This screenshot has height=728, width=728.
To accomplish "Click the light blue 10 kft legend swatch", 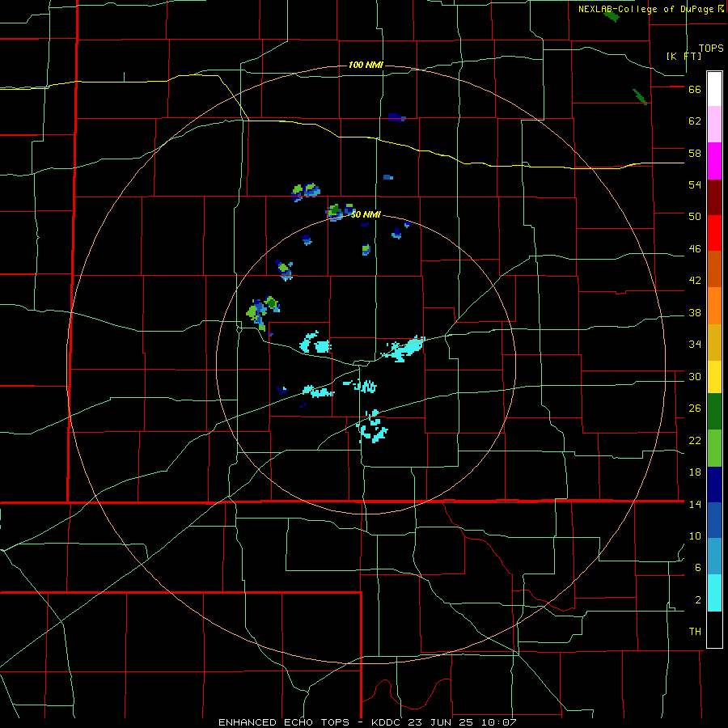I will [714, 557].
